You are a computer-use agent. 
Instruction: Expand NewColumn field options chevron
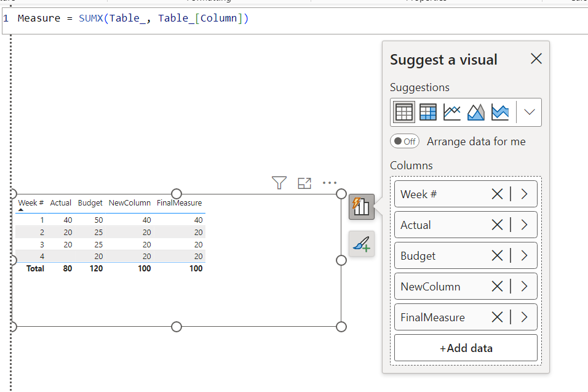coord(524,286)
